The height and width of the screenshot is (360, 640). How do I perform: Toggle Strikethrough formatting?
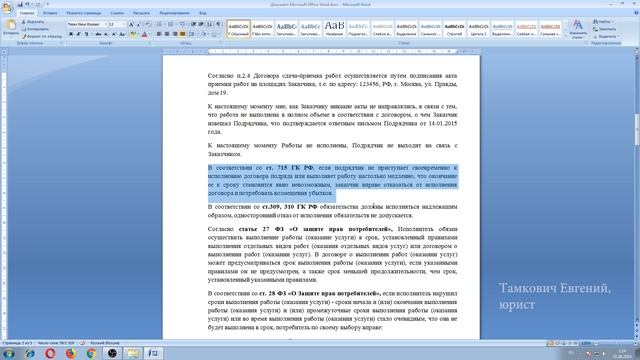[x=98, y=34]
